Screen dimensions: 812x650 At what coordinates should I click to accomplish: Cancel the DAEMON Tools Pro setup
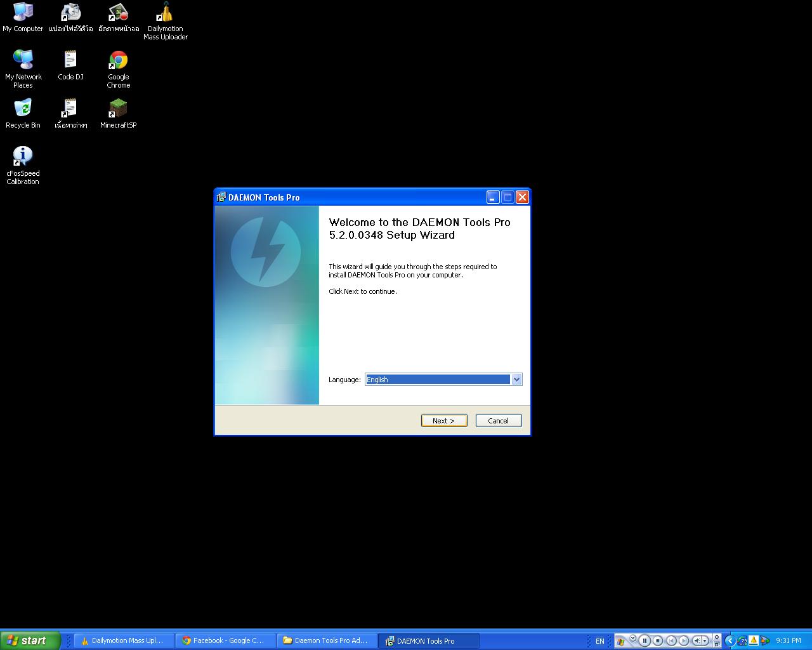[499, 421]
